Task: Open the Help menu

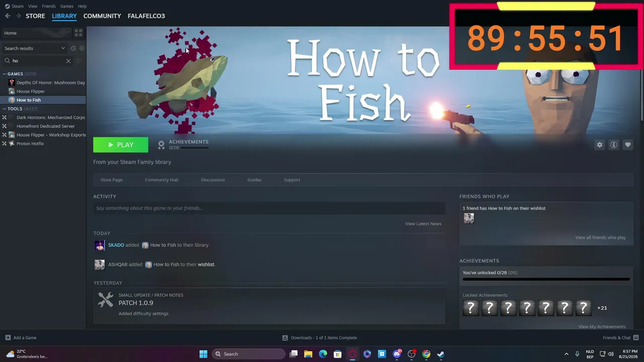Action: click(82, 6)
